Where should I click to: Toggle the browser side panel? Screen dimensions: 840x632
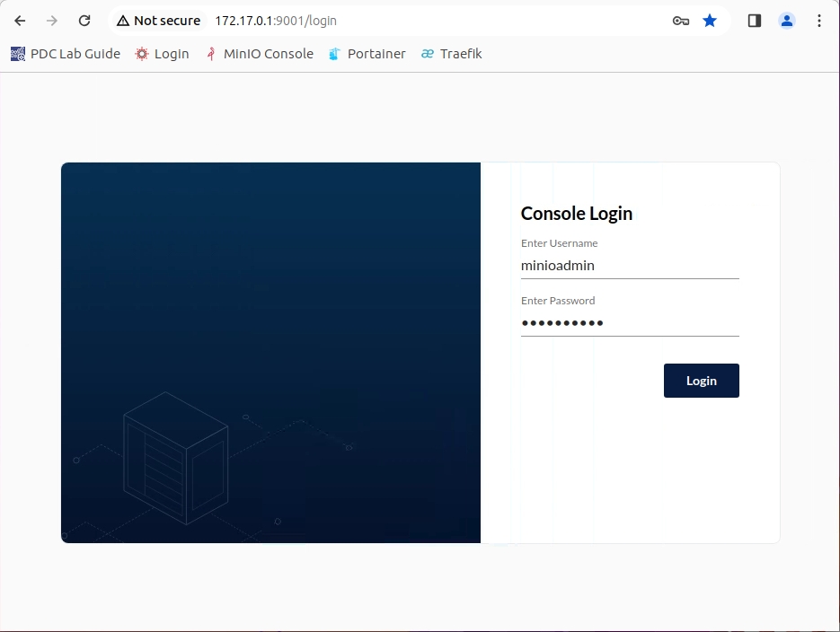click(755, 21)
